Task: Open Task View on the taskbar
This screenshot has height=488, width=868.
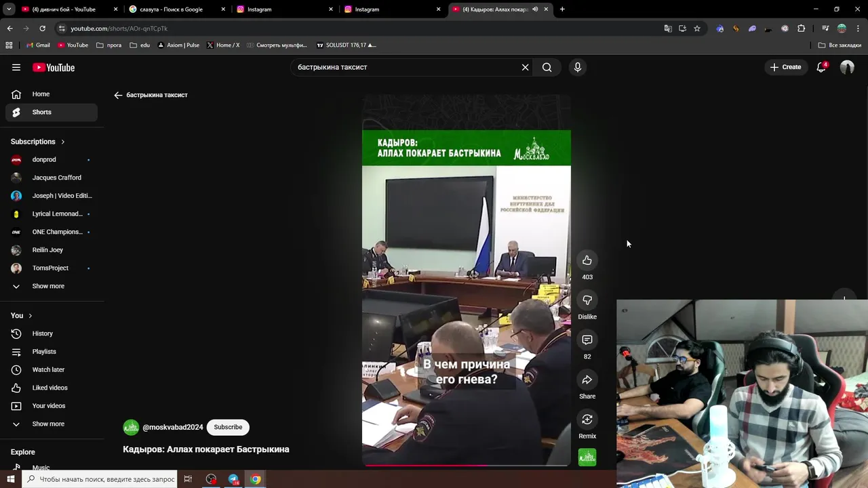Action: pyautogui.click(x=188, y=479)
